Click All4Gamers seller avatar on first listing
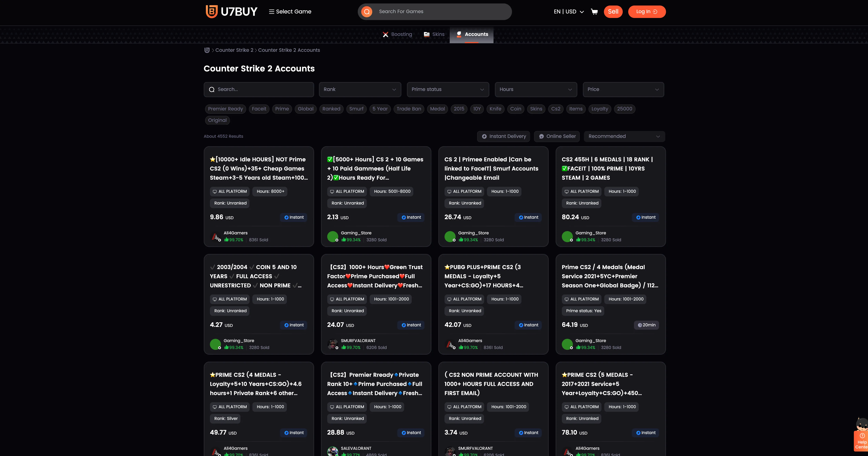 click(216, 237)
